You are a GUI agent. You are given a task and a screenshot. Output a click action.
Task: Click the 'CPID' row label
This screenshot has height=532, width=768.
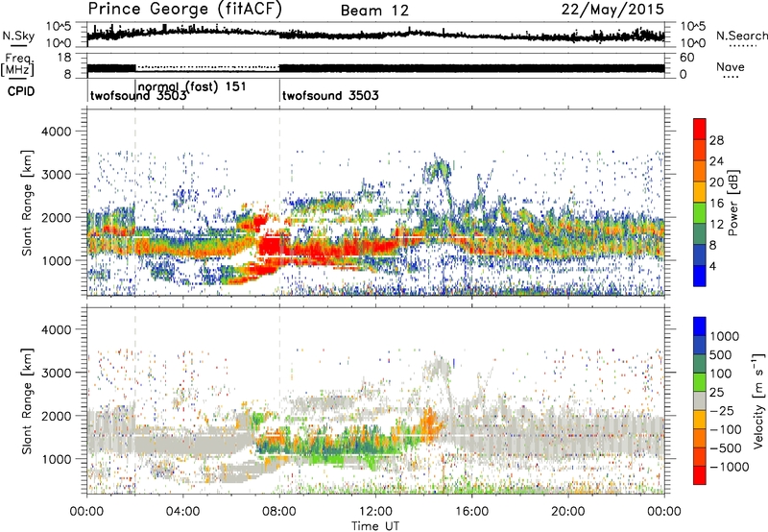tap(21, 91)
